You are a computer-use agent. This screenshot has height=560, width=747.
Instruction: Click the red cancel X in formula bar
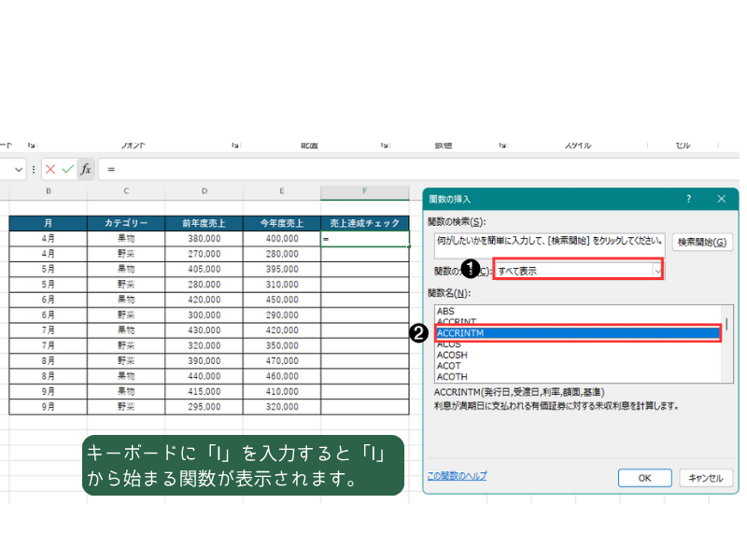click(x=50, y=169)
